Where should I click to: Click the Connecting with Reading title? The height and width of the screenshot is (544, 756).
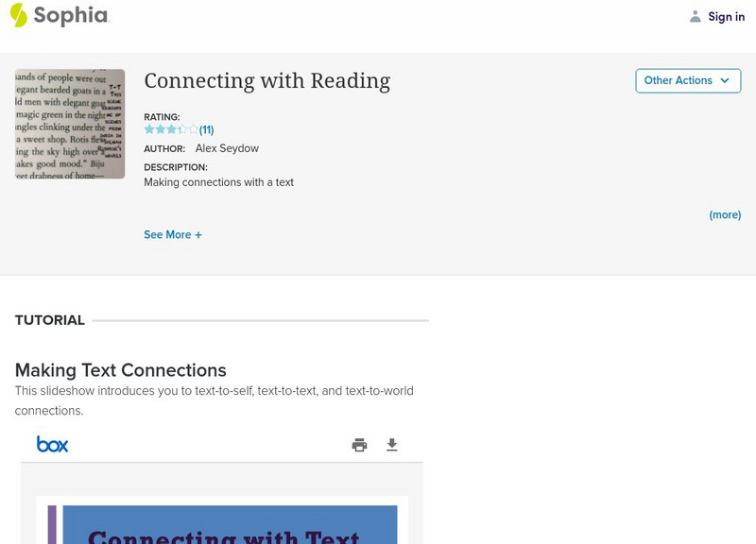pyautogui.click(x=266, y=81)
